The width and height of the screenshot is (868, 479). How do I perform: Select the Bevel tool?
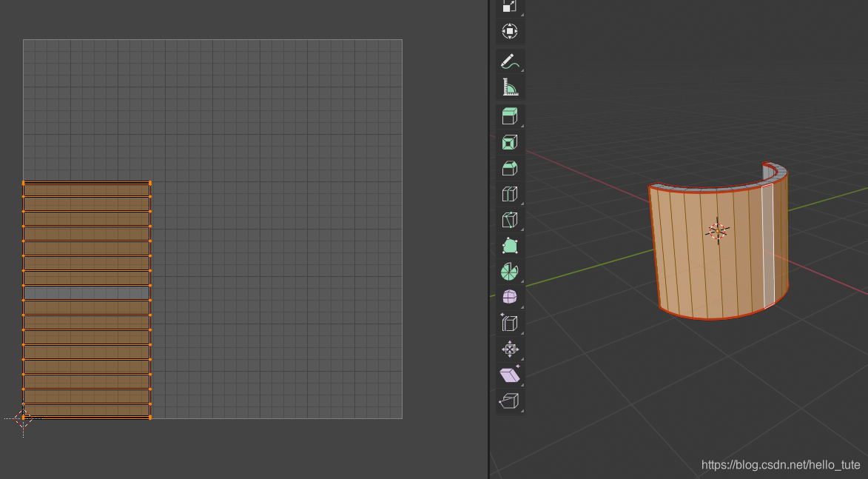click(510, 168)
